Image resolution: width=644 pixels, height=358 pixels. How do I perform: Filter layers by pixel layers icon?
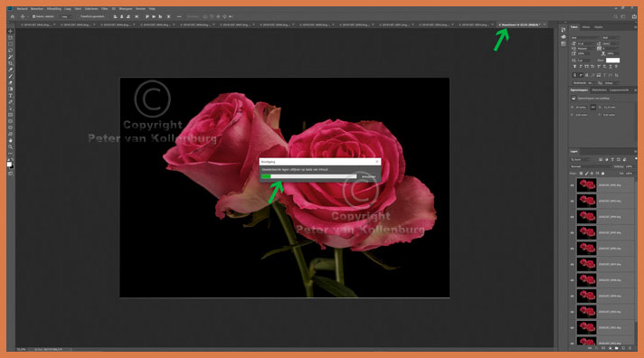[601, 160]
